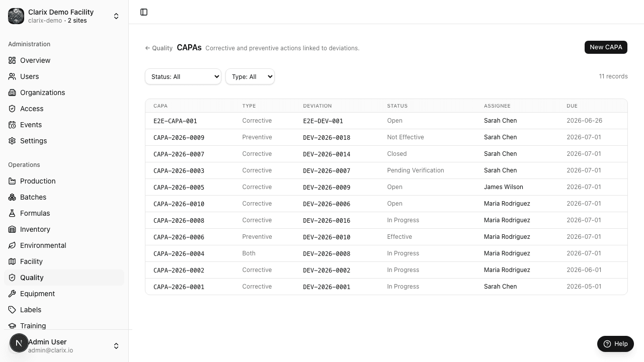This screenshot has width=644, height=362.
Task: Click the Both type cell
Action: coord(249,253)
